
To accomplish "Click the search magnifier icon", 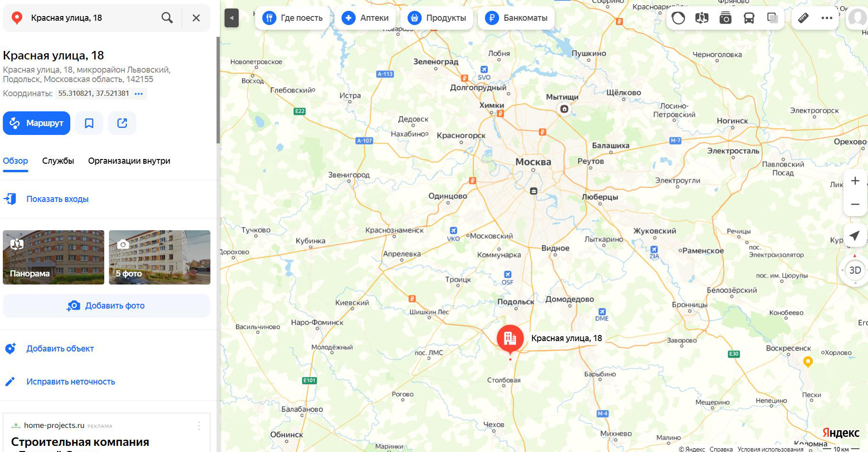I will click(167, 18).
